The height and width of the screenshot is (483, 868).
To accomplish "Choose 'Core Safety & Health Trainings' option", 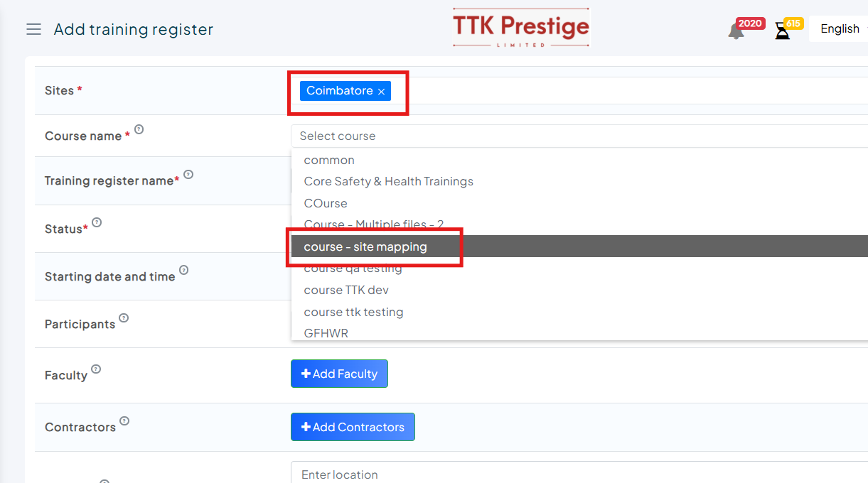I will [388, 181].
